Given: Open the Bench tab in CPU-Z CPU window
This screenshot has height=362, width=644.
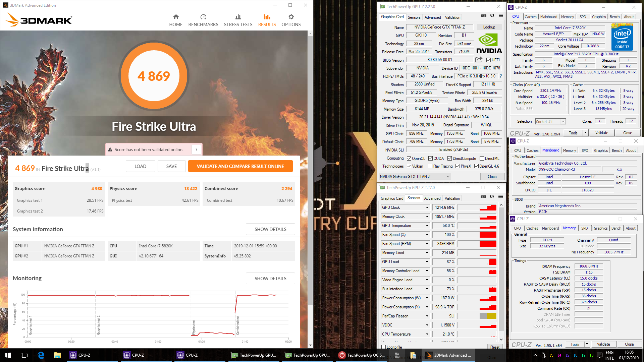Looking at the screenshot, I should click(614, 17).
